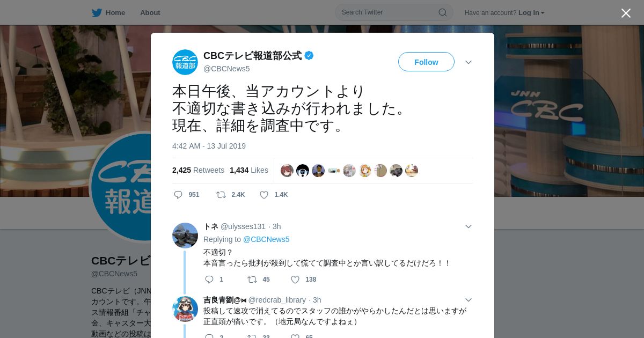This screenshot has width=644, height=338.
Task: View the 2,425 Retweets list
Action: click(198, 170)
